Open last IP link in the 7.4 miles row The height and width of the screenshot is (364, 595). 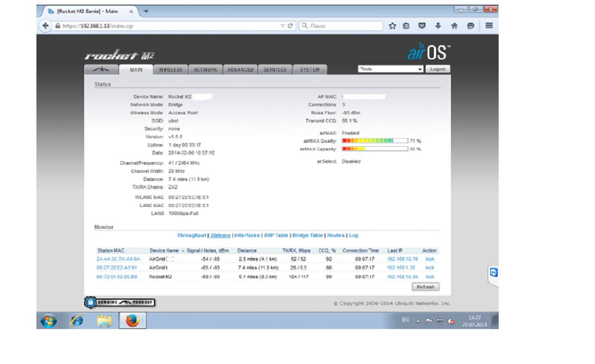point(401,268)
